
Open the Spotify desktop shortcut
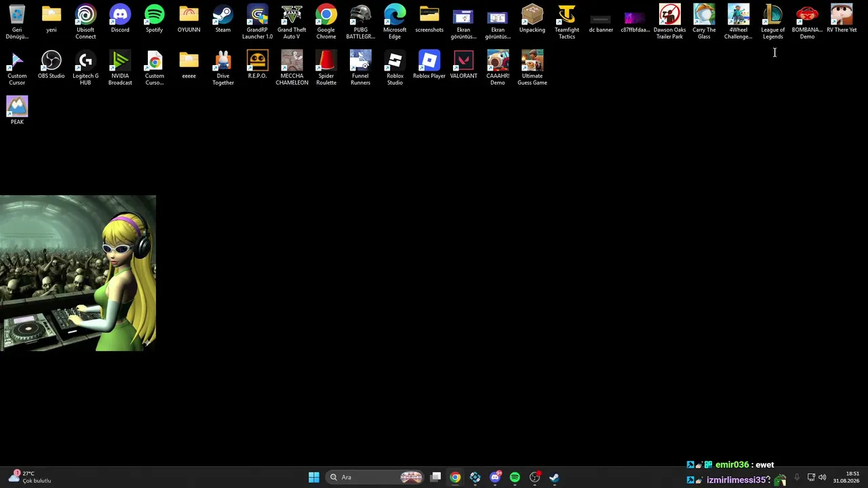tap(155, 19)
